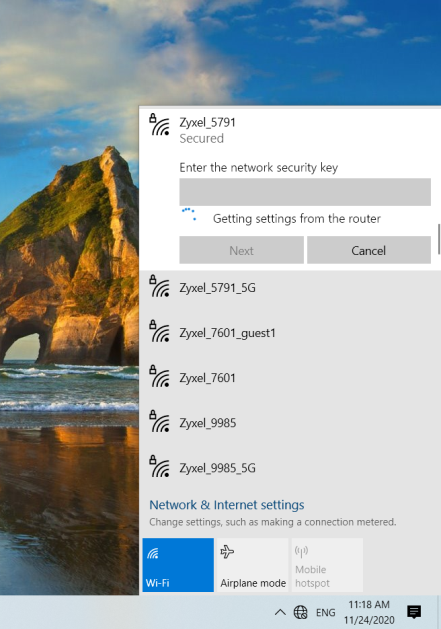Select the Zyxel_7601_guest1 network
This screenshot has height=629, width=441.
(x=290, y=333)
